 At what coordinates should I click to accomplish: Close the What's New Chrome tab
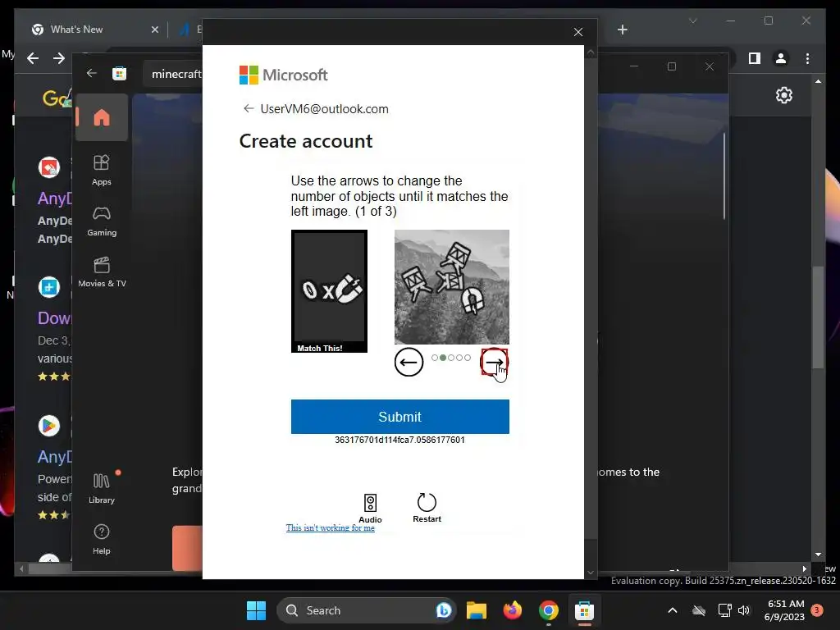tap(155, 30)
